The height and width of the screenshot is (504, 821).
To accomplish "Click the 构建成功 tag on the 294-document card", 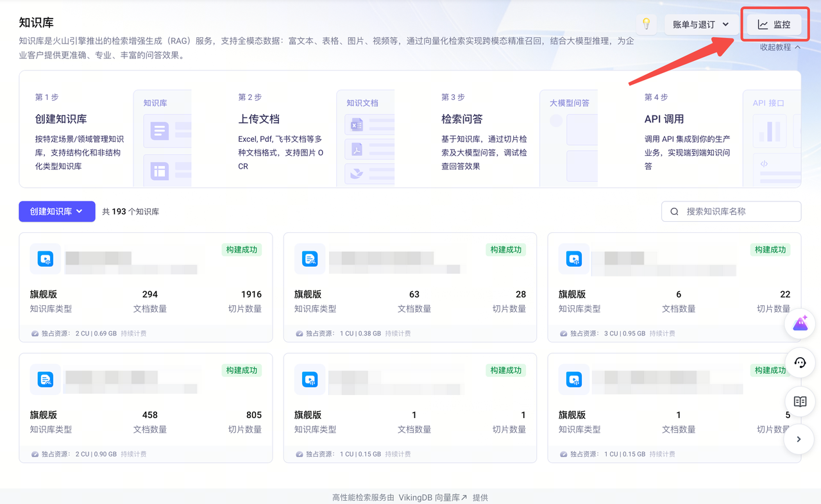I will [x=241, y=249].
